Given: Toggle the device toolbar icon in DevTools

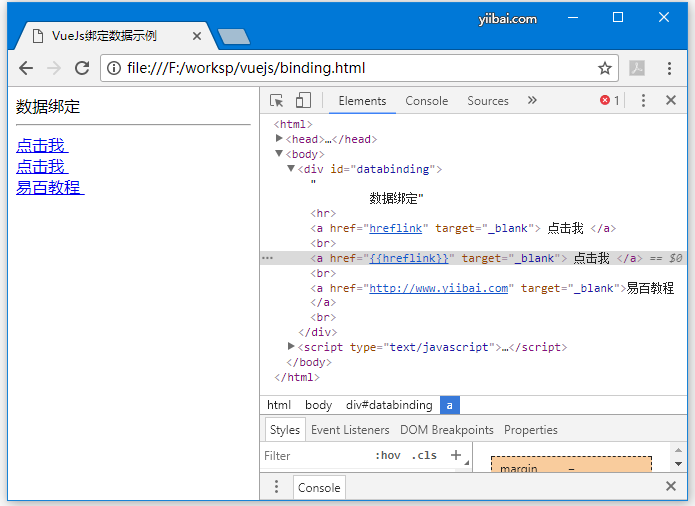Looking at the screenshot, I should pyautogui.click(x=303, y=100).
